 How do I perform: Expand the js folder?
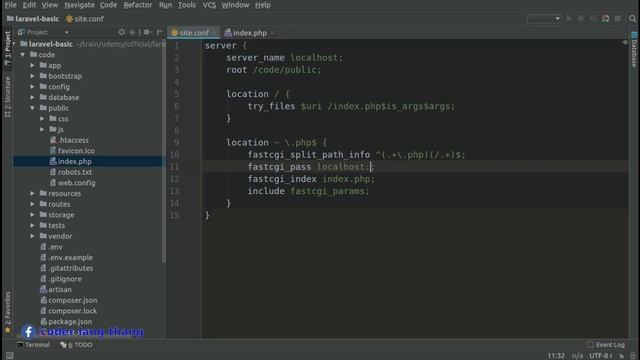point(42,129)
